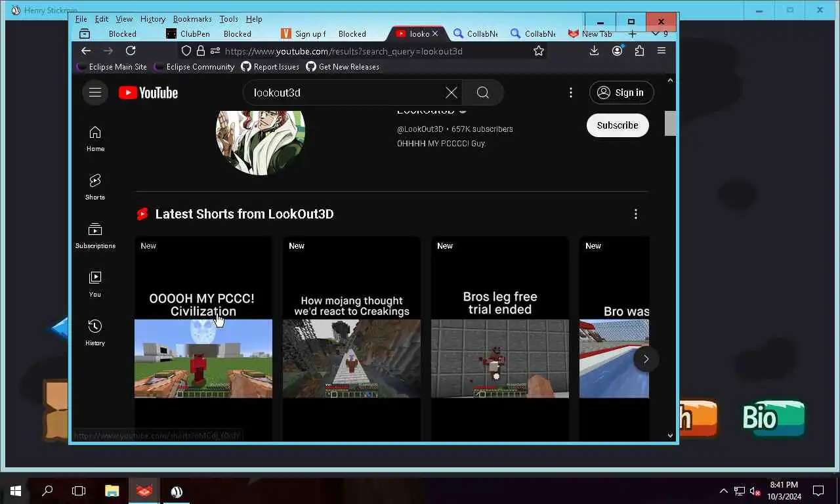The width and height of the screenshot is (840, 504).
Task: Subscribe to the LookOut3D channel
Action: pyautogui.click(x=618, y=125)
